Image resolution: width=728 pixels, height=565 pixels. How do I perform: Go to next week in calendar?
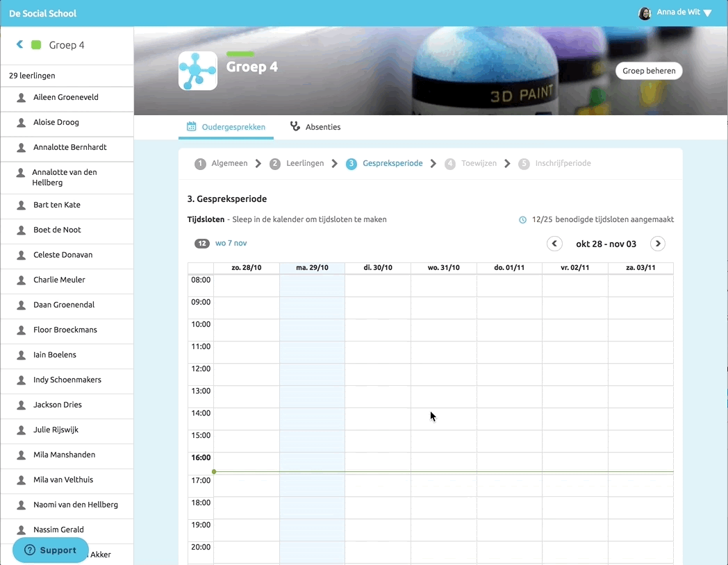pyautogui.click(x=657, y=244)
